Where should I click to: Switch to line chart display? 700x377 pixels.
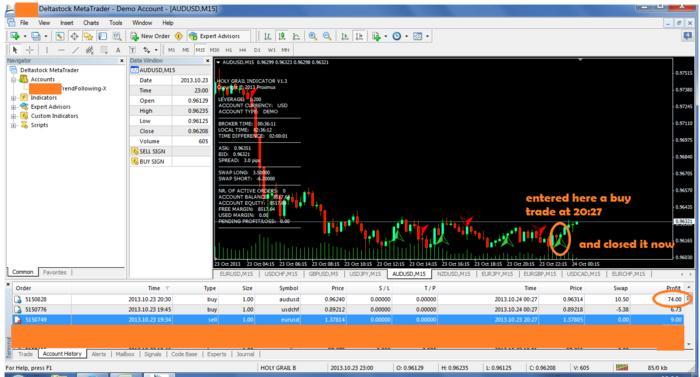click(x=296, y=36)
